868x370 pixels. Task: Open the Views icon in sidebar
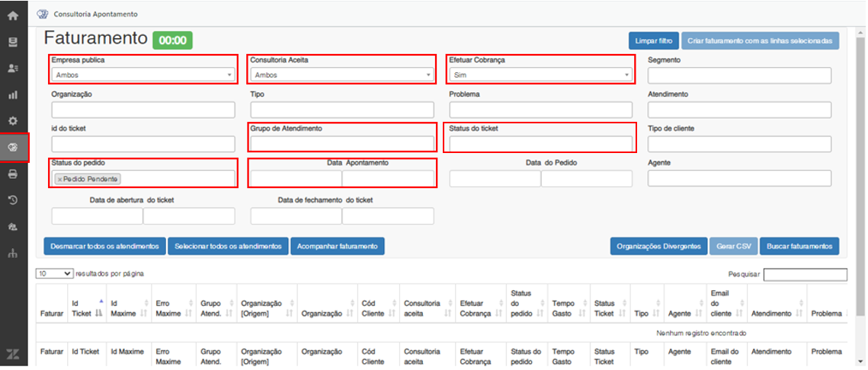pos(13,42)
